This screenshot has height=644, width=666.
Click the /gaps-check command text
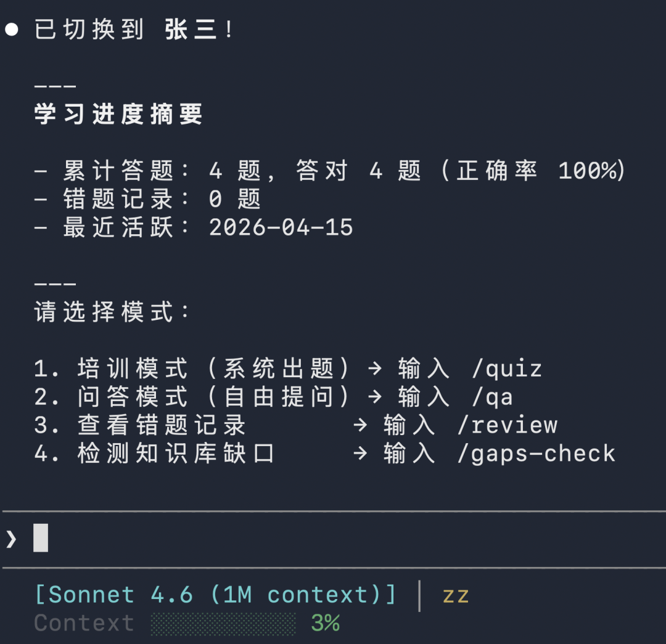536,454
